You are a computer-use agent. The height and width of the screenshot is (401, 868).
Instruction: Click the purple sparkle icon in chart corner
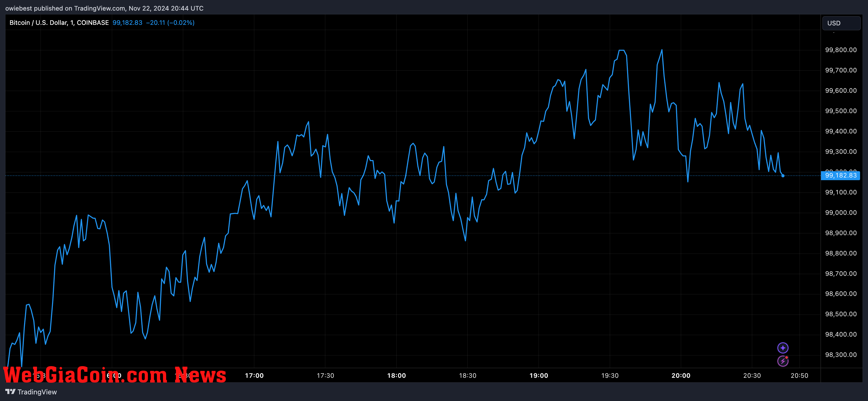click(x=782, y=347)
